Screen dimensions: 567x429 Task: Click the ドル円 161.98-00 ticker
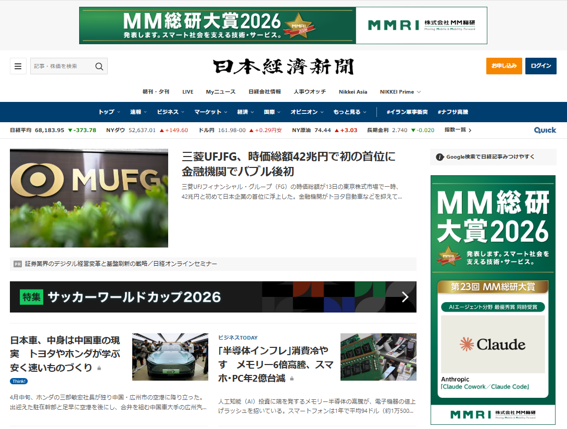(x=240, y=130)
